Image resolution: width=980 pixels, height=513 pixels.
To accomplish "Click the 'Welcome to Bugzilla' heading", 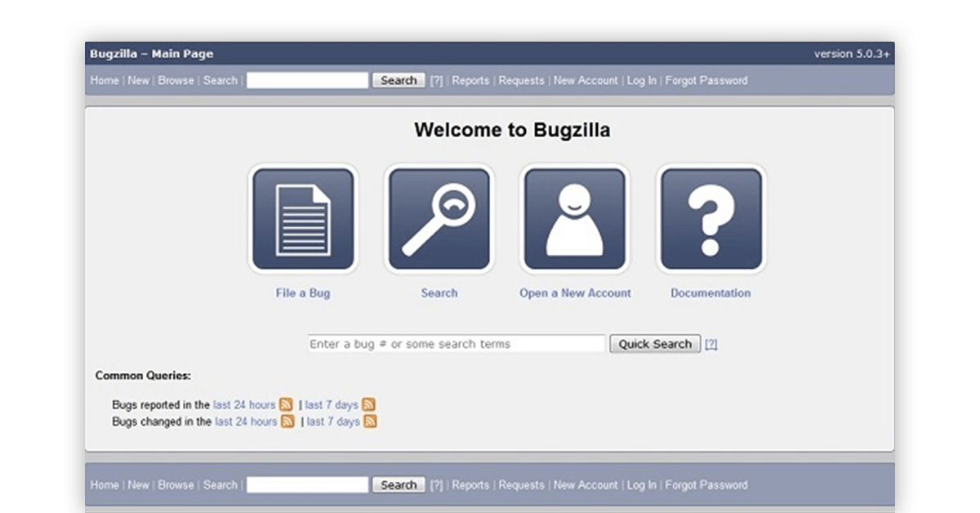I will (x=512, y=130).
